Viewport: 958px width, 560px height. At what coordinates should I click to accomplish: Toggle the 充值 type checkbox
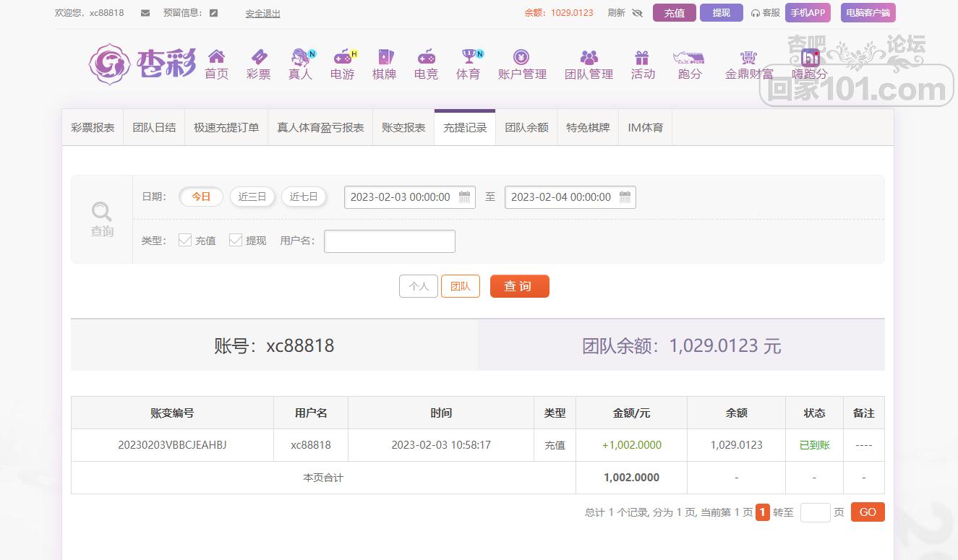pyautogui.click(x=185, y=240)
